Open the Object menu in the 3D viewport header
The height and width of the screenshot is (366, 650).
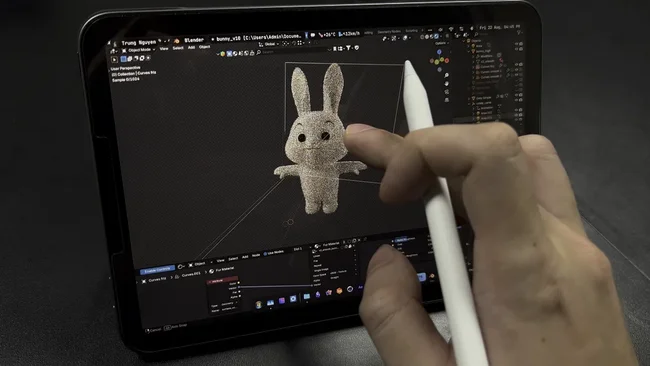[204, 47]
